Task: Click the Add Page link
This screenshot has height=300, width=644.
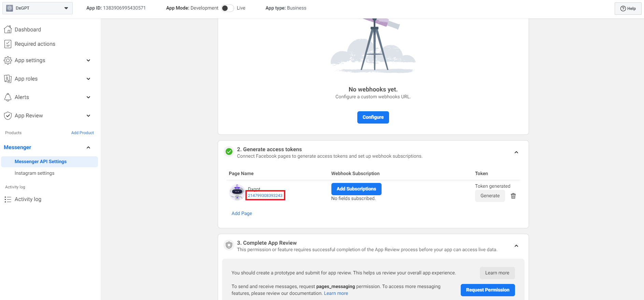Action: (242, 214)
